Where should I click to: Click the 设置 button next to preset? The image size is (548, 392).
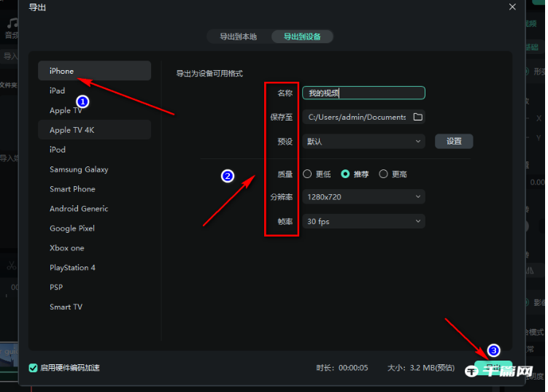tap(454, 142)
